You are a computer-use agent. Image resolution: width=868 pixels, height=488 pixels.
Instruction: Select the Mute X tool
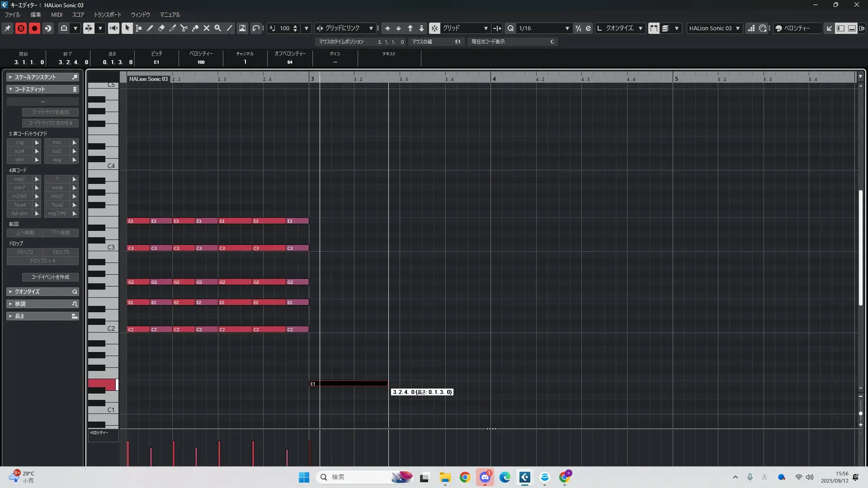207,28
